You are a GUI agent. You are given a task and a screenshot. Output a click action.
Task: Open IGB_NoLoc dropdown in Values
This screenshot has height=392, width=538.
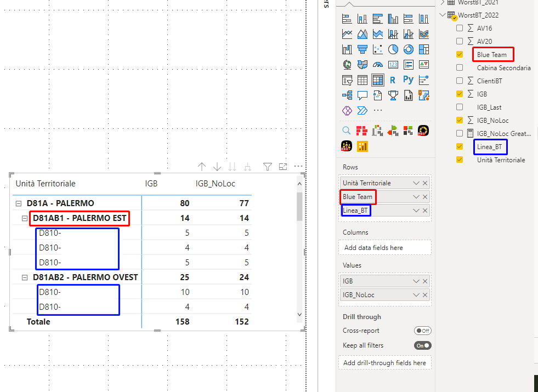pyautogui.click(x=416, y=295)
